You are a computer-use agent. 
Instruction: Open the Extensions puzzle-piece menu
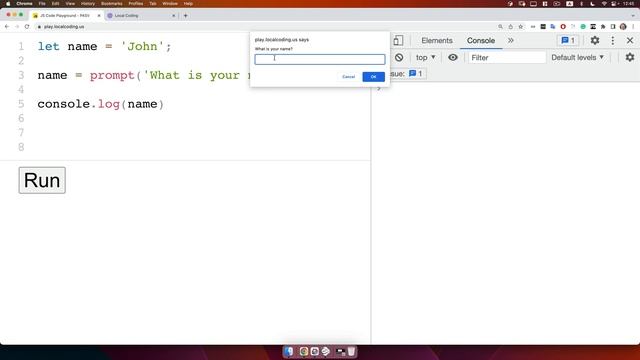(603, 27)
